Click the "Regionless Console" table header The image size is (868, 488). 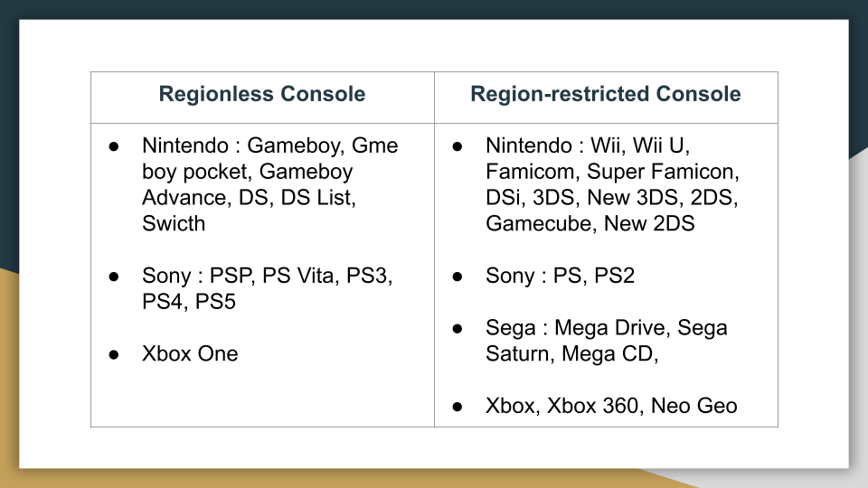(x=262, y=95)
